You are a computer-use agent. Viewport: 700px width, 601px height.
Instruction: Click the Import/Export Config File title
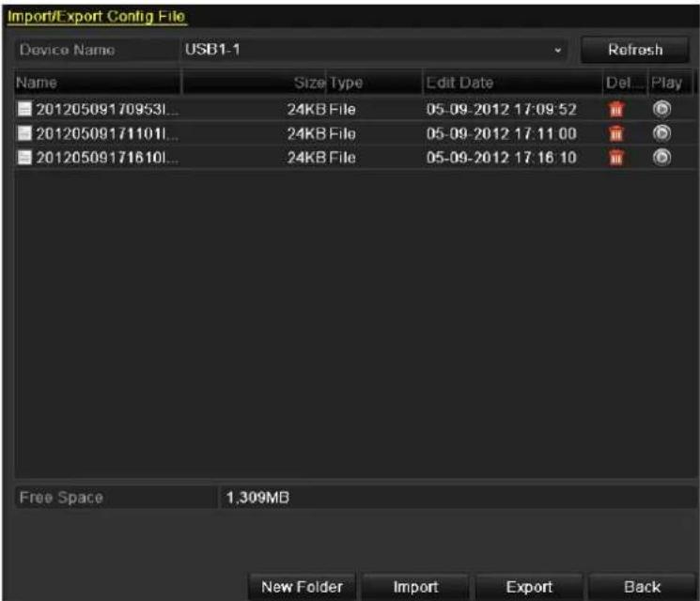(97, 17)
